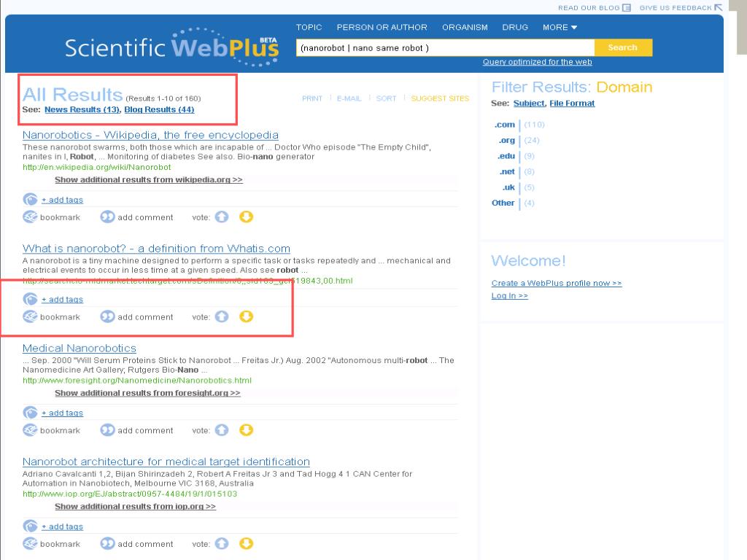747x560 pixels.
Task: Select the ORGANISM search category
Action: [x=465, y=27]
